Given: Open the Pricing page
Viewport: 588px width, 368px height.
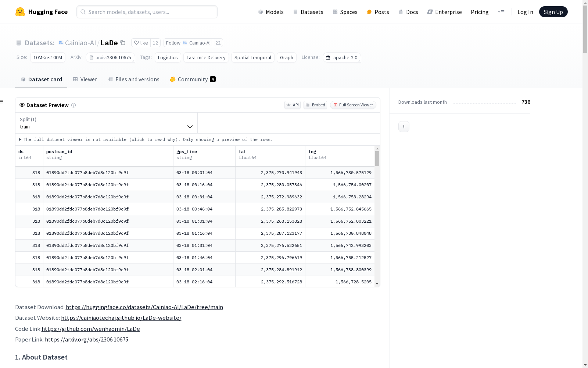Looking at the screenshot, I should tap(480, 12).
